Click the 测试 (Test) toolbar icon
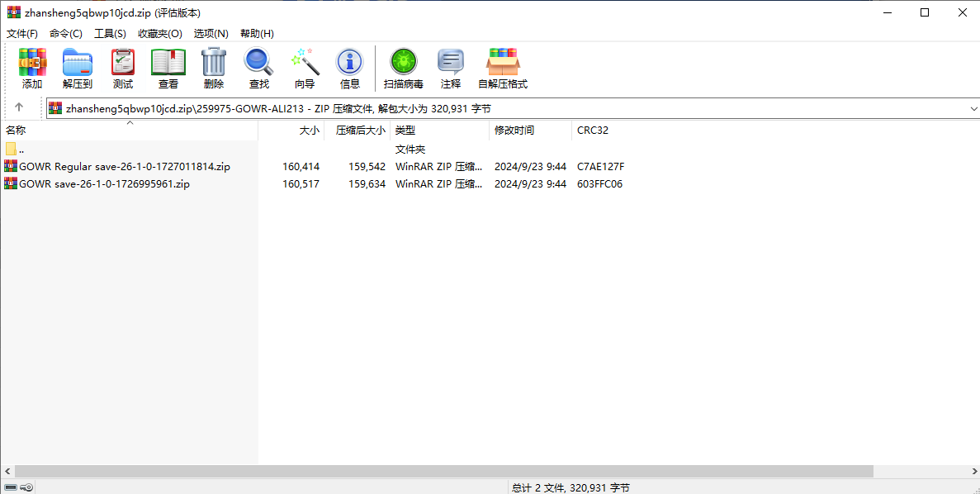This screenshot has height=494, width=980. (123, 63)
